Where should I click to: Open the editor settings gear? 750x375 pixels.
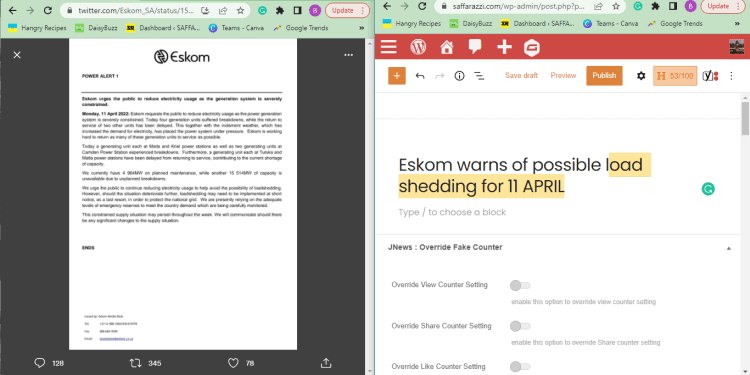[x=641, y=76]
